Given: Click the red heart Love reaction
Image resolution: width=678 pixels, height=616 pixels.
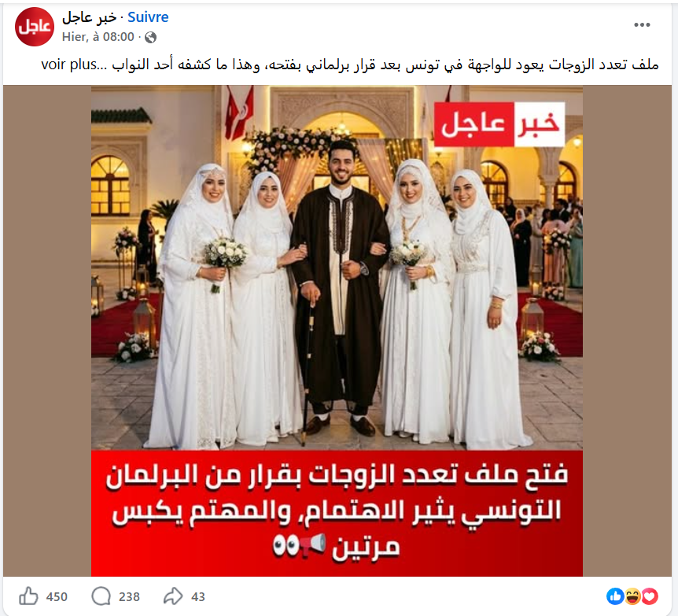Looking at the screenshot, I should [650, 596].
